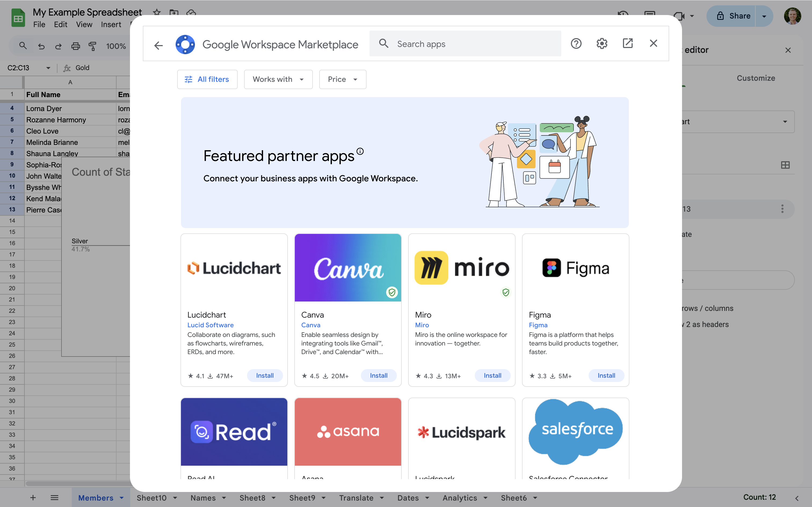Open the Insert menu
This screenshot has height=507, width=812.
pyautogui.click(x=111, y=24)
